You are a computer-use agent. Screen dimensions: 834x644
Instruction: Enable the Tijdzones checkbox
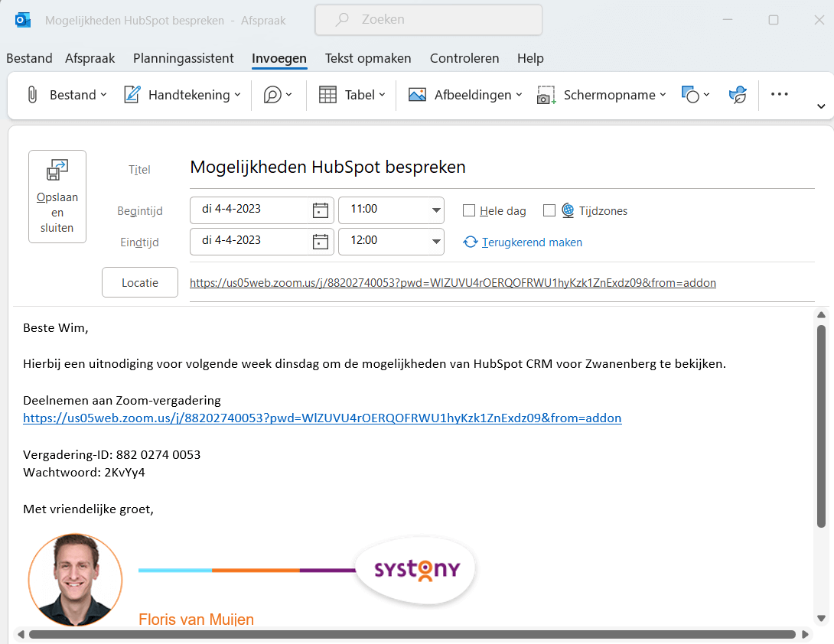[549, 210]
